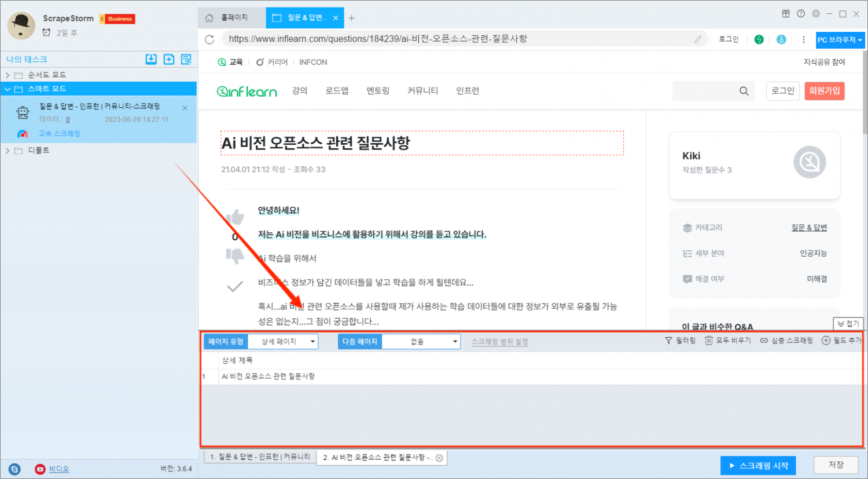
Task: Collapse the 스마트 모드 folder
Action: coord(8,89)
